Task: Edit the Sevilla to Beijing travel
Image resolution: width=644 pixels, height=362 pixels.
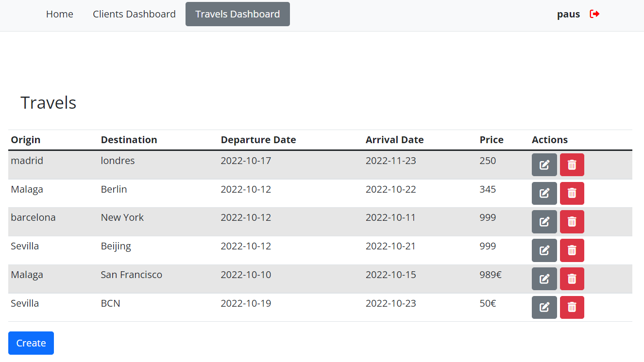Action: click(544, 250)
